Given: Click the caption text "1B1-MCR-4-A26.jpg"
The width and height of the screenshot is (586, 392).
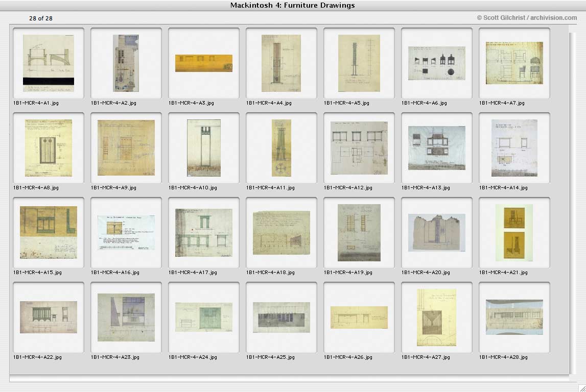Looking at the screenshot, I should point(348,357).
